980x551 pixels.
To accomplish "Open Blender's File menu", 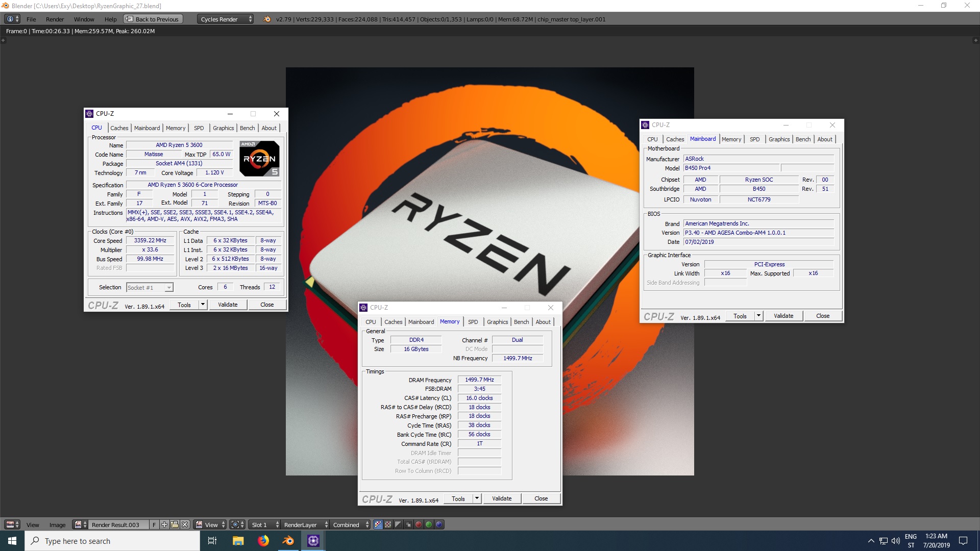I will coord(31,19).
